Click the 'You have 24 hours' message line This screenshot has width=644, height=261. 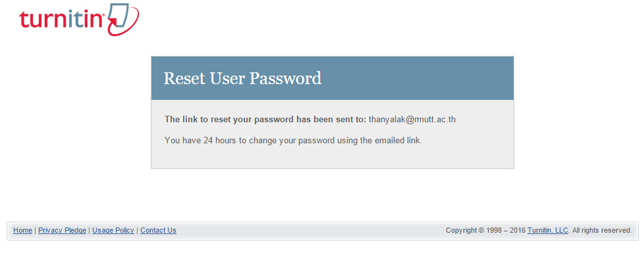(x=293, y=140)
